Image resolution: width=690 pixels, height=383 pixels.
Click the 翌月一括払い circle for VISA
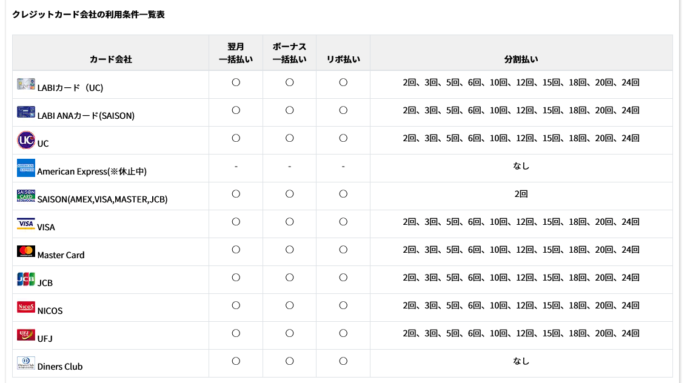coord(236,222)
